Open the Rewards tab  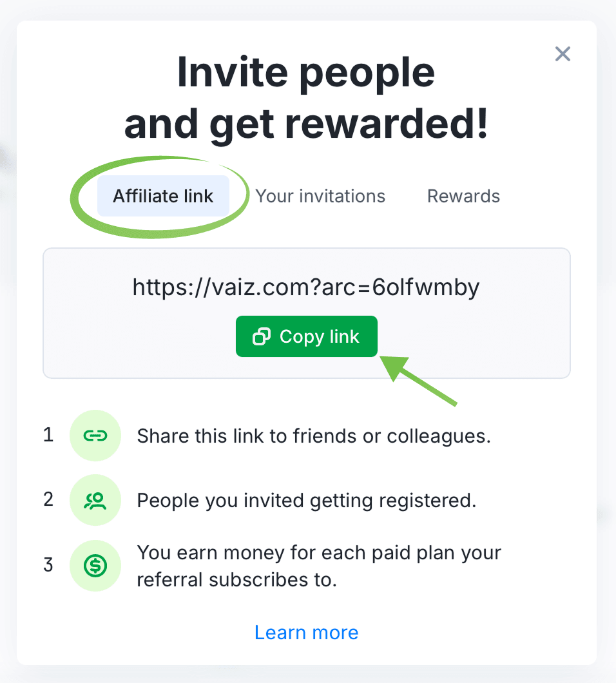(x=463, y=196)
